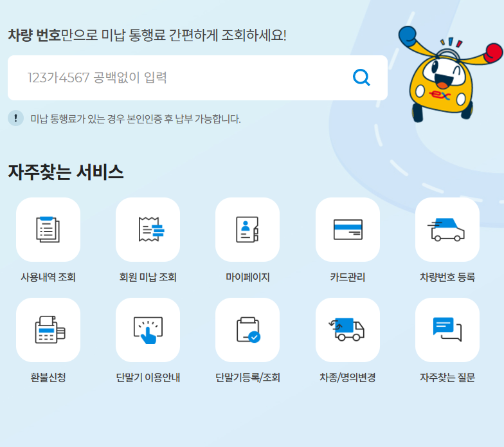Click the 미납 통행료 본인인증 notice text

click(135, 119)
